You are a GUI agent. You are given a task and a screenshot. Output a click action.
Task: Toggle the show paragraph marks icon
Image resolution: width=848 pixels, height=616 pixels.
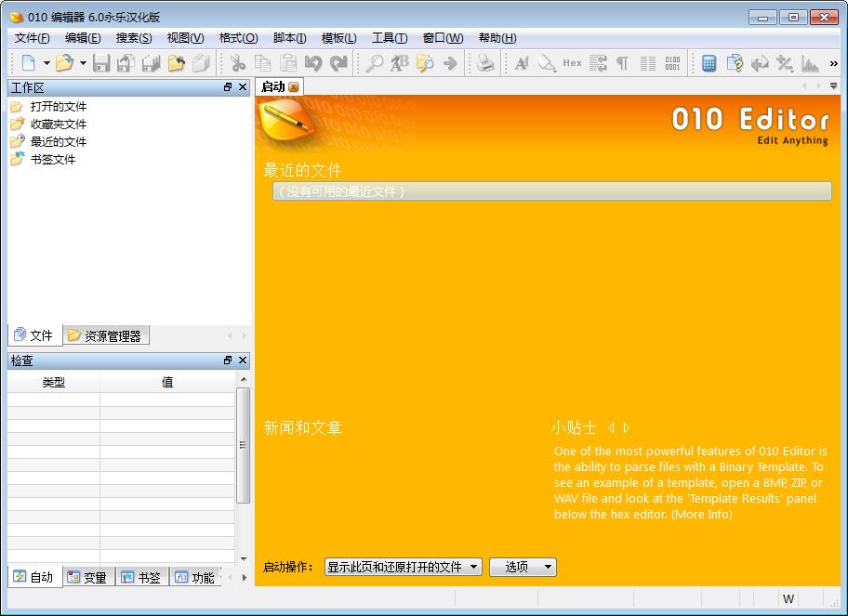[622, 63]
